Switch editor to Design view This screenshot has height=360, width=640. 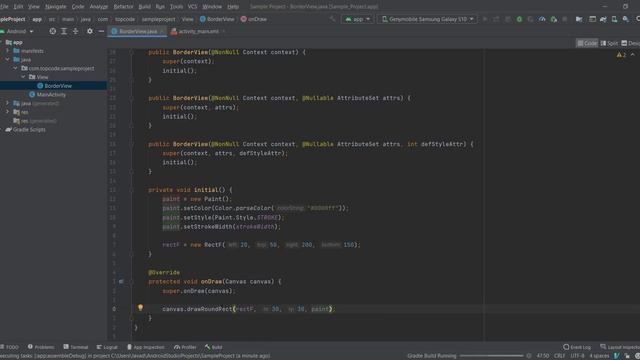pyautogui.click(x=630, y=43)
